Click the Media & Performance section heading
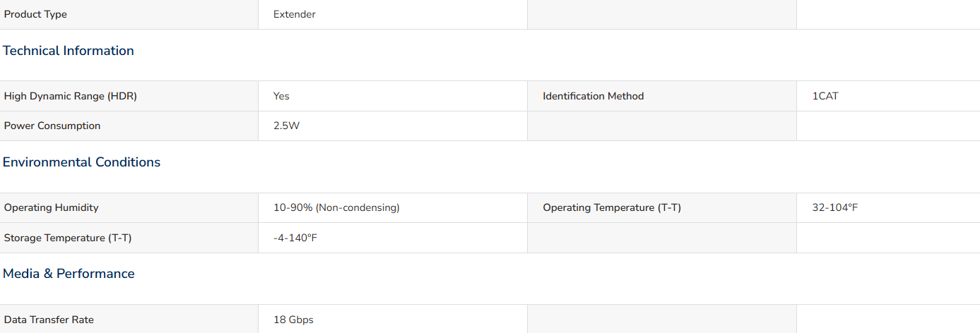Screen dimensions: 980x333 69,274
